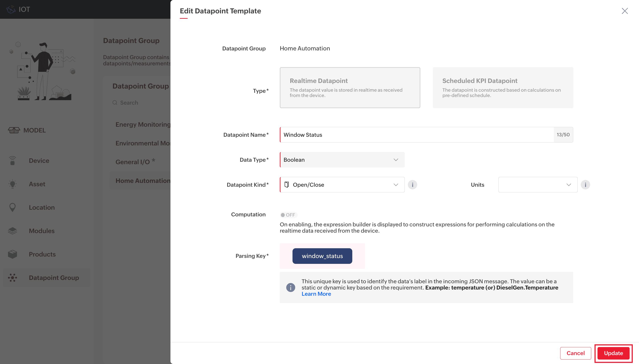Screen dimensions: 639x364
Task: Expand the Datapoint Kind Open/Close dropdown
Action: tap(342, 185)
